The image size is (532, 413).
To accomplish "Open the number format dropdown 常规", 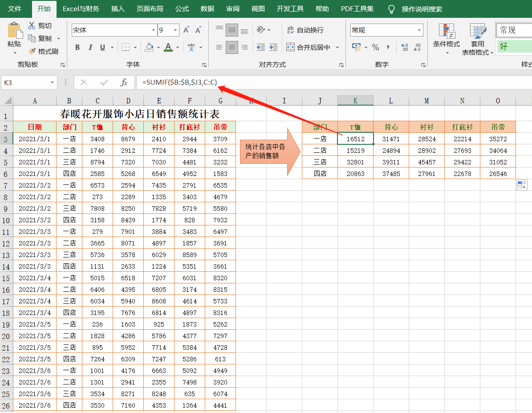I will pyautogui.click(x=419, y=30).
